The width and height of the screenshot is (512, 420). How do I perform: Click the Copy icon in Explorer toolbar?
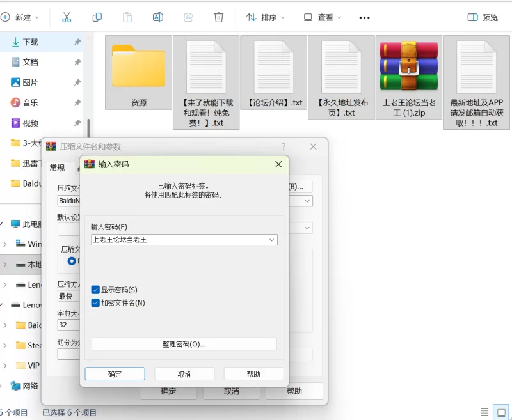click(x=97, y=17)
